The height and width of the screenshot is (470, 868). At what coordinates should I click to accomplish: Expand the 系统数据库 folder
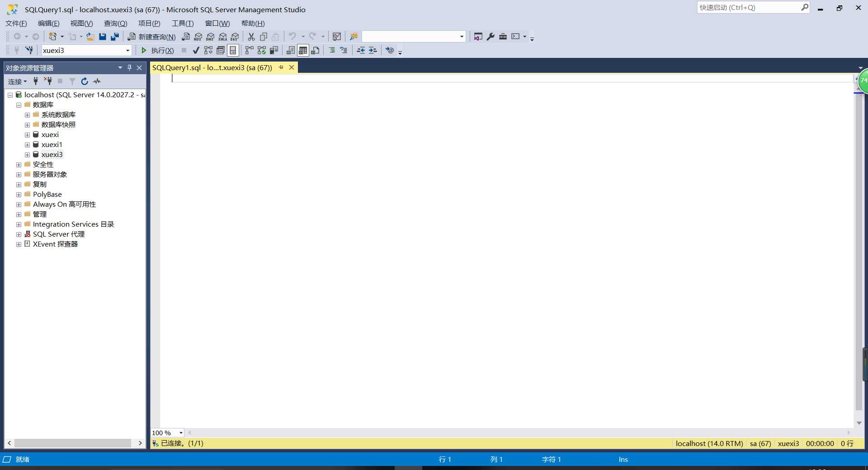[27, 115]
